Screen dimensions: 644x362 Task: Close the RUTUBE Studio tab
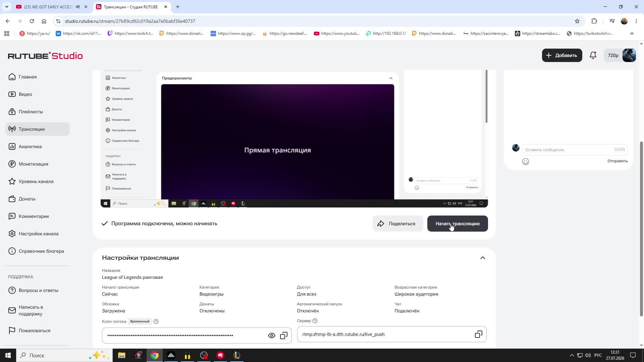click(x=165, y=7)
